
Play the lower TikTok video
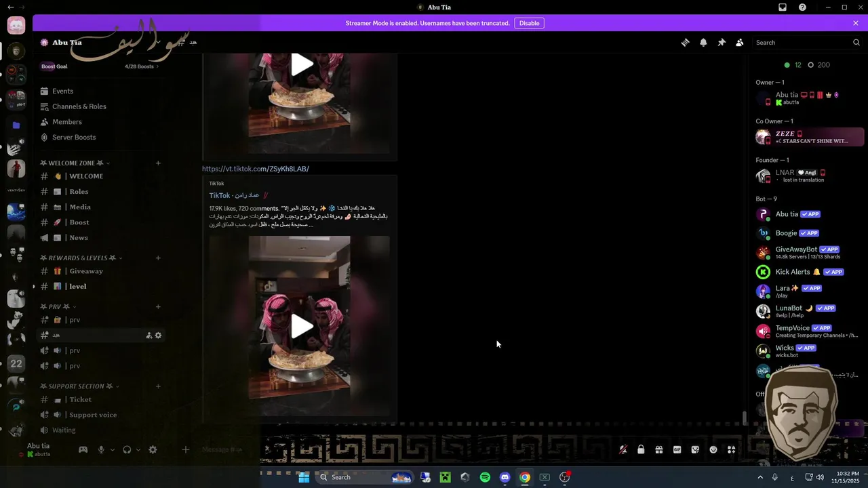click(302, 326)
